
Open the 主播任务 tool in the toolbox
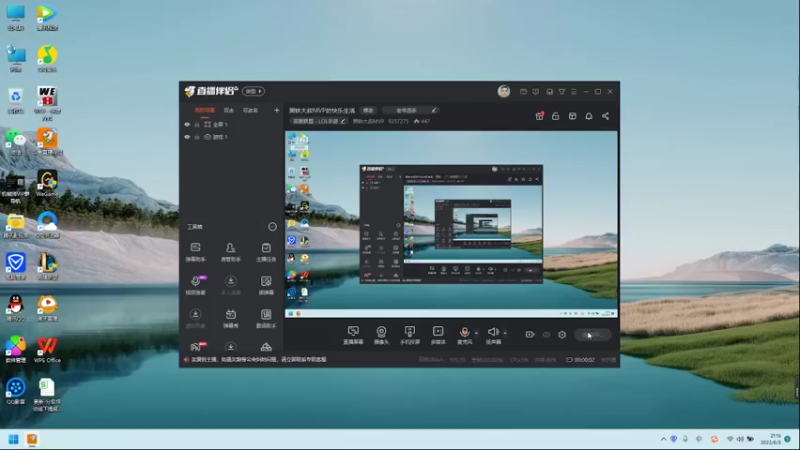click(266, 252)
